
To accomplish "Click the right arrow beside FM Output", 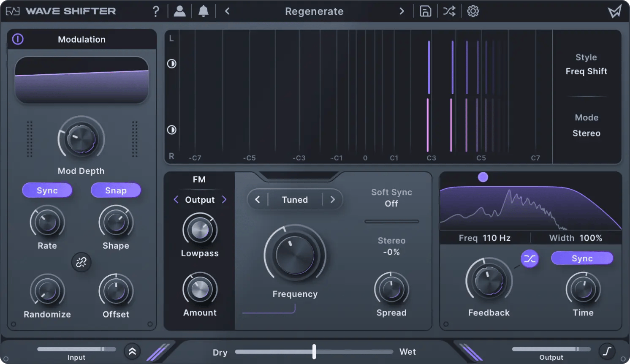I will [224, 200].
